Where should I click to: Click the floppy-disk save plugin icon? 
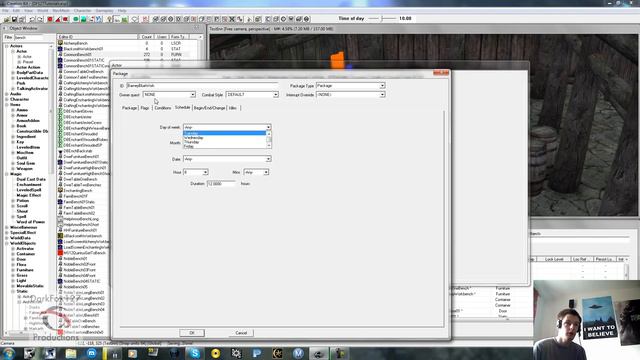(x=14, y=19)
